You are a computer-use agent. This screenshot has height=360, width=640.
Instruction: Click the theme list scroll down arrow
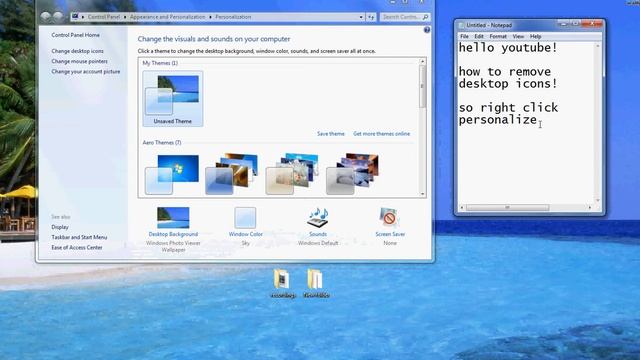click(x=422, y=194)
